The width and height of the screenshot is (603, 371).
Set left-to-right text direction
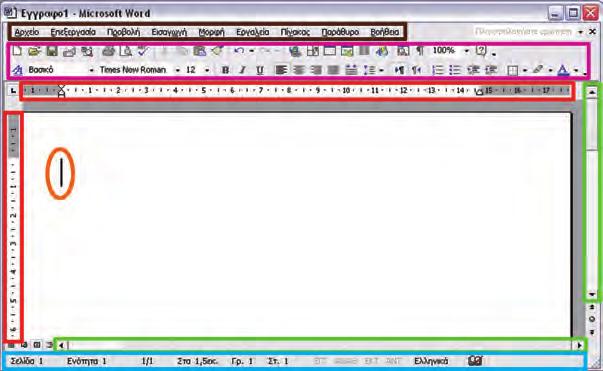(399, 70)
